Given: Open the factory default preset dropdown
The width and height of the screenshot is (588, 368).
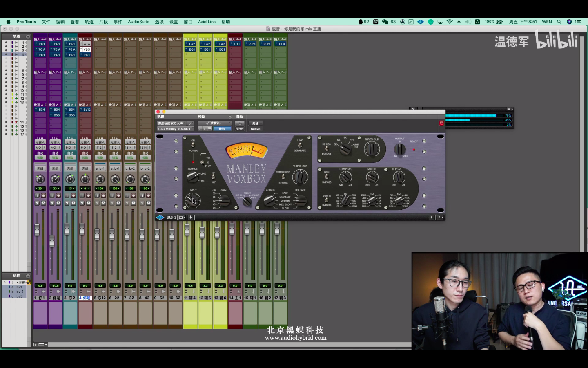Looking at the screenshot, I should (214, 123).
